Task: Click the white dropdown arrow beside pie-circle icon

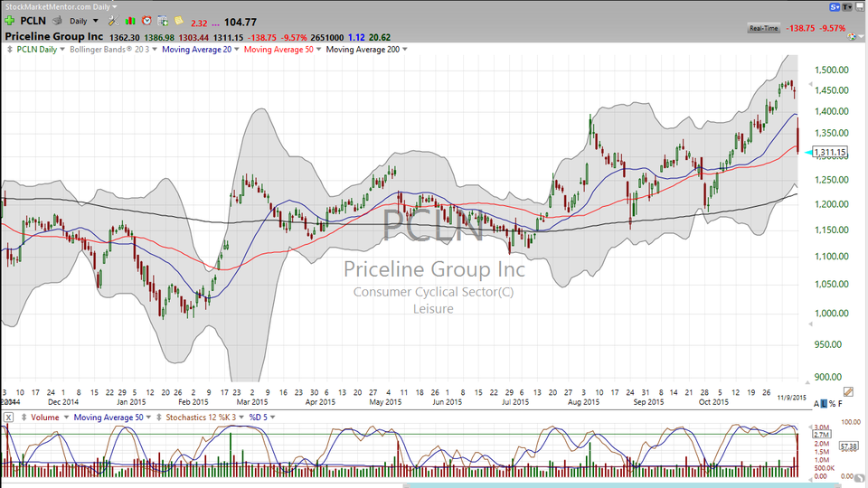Action: pos(861,36)
